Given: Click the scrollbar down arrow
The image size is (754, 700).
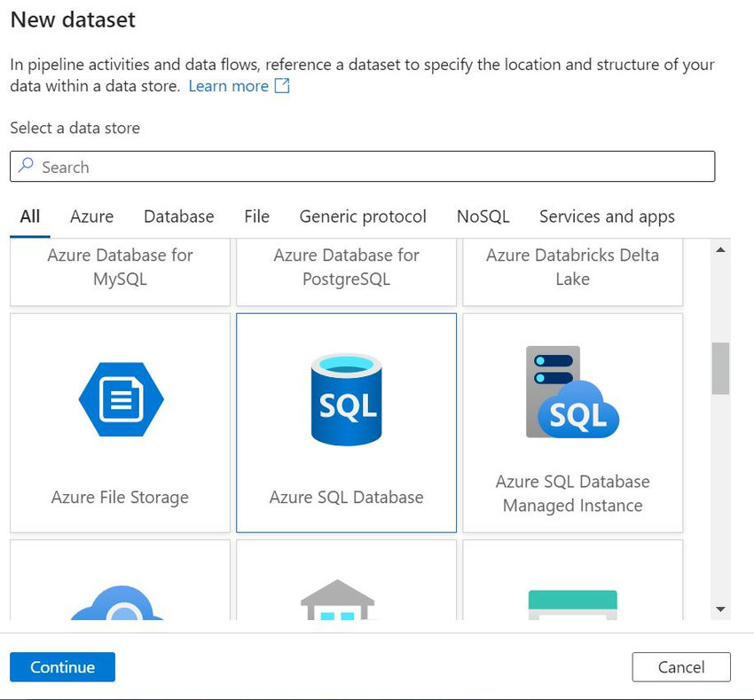Looking at the screenshot, I should pyautogui.click(x=720, y=610).
